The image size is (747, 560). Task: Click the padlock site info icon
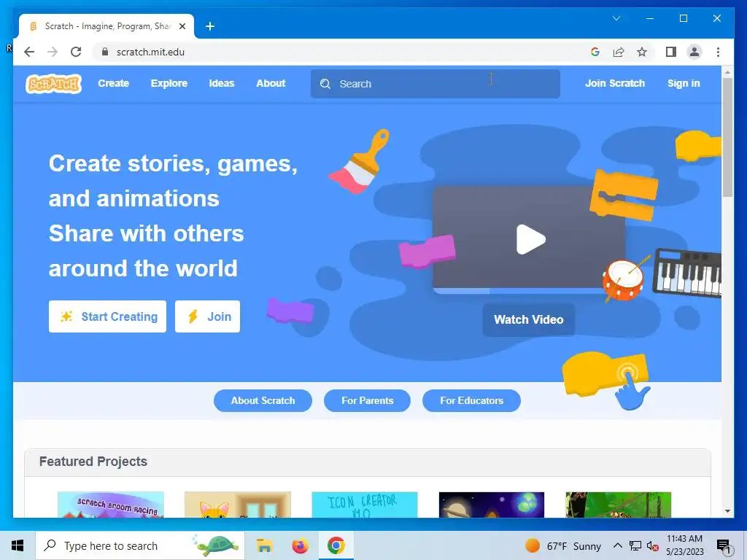click(x=105, y=52)
